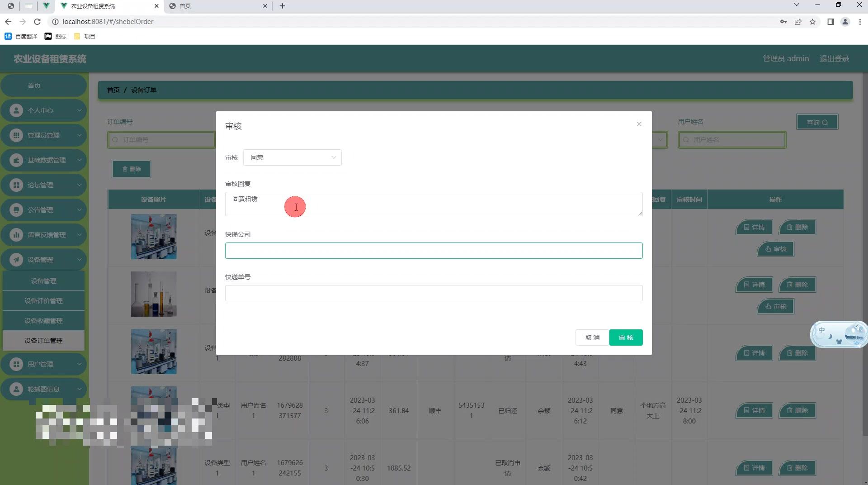Expand the 用户管理 sidebar section
This screenshot has height=485, width=868.
[x=44, y=364]
